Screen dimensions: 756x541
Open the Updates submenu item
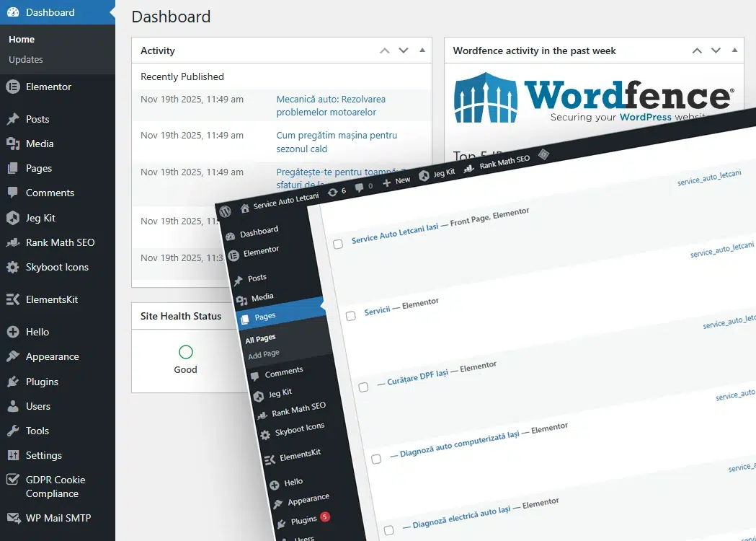click(x=26, y=59)
